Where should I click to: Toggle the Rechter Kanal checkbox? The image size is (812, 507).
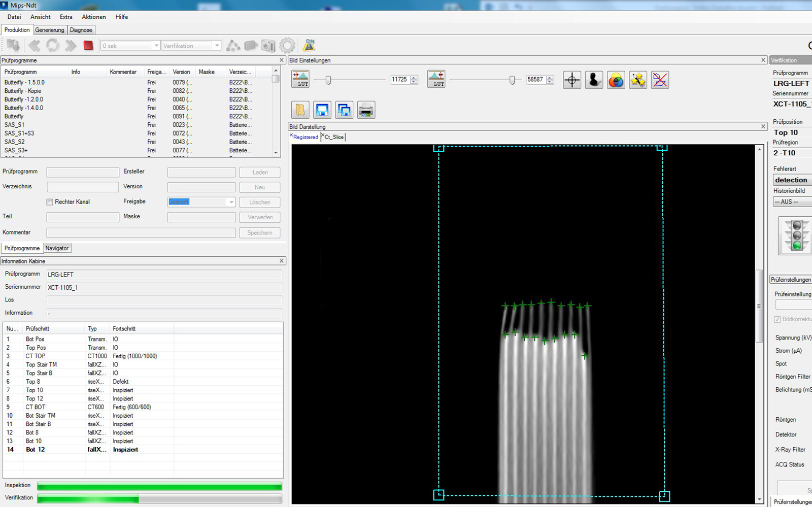pos(50,202)
